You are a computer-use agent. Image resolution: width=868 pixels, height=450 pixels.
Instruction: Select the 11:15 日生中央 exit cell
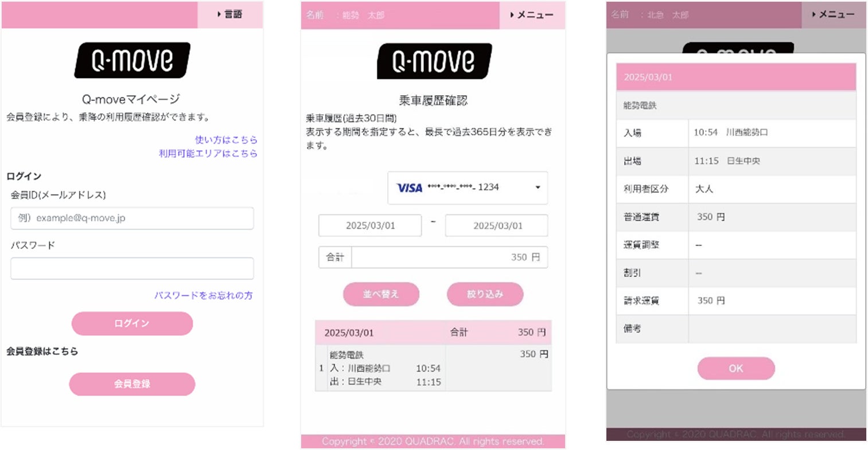click(772, 161)
